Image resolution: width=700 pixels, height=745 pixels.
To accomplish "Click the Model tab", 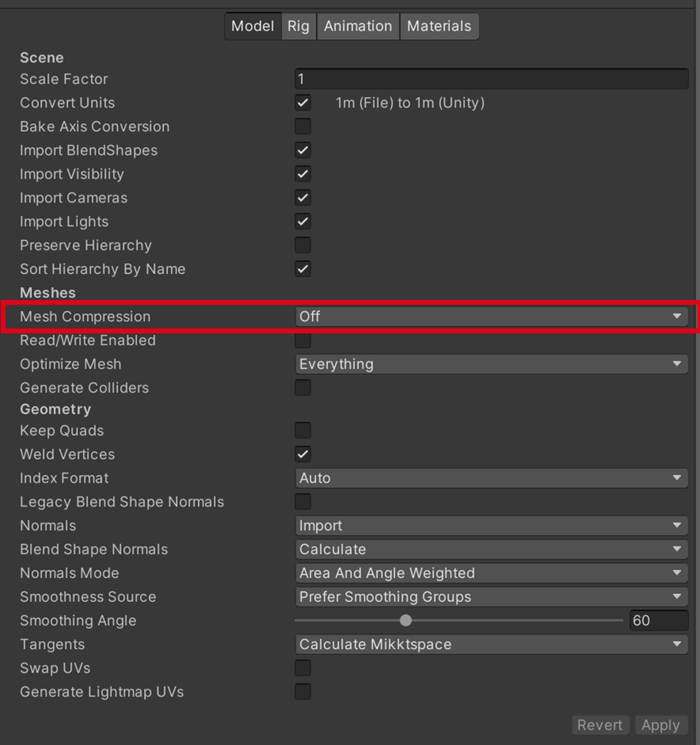I will (x=253, y=26).
